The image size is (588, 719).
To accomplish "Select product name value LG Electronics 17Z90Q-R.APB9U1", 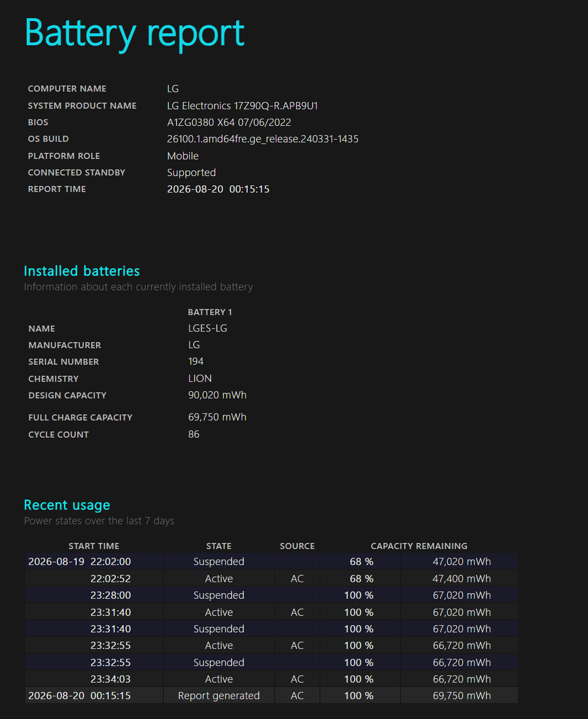I will pyautogui.click(x=243, y=105).
